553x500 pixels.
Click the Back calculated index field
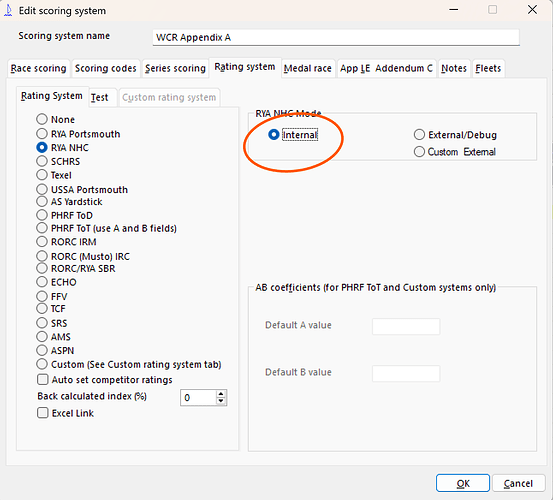click(x=198, y=398)
